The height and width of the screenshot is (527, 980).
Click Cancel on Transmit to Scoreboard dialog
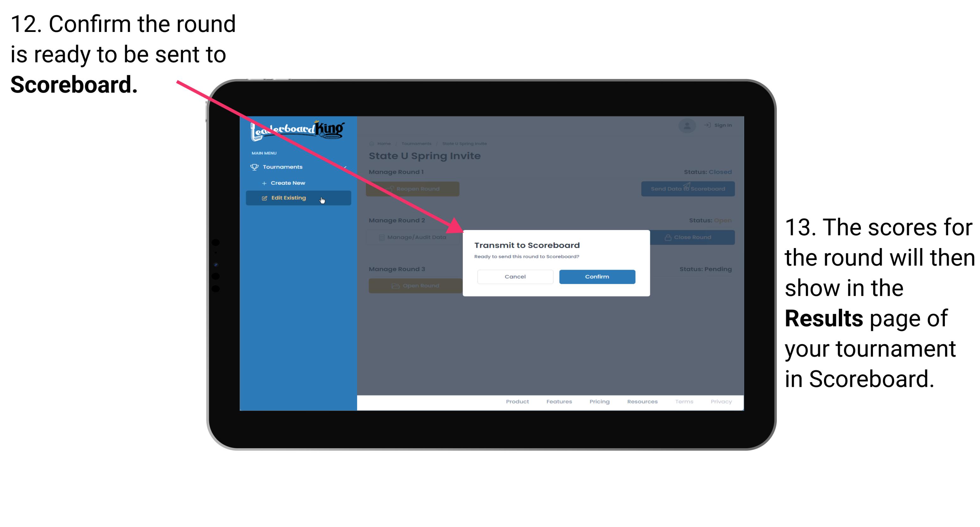click(514, 276)
